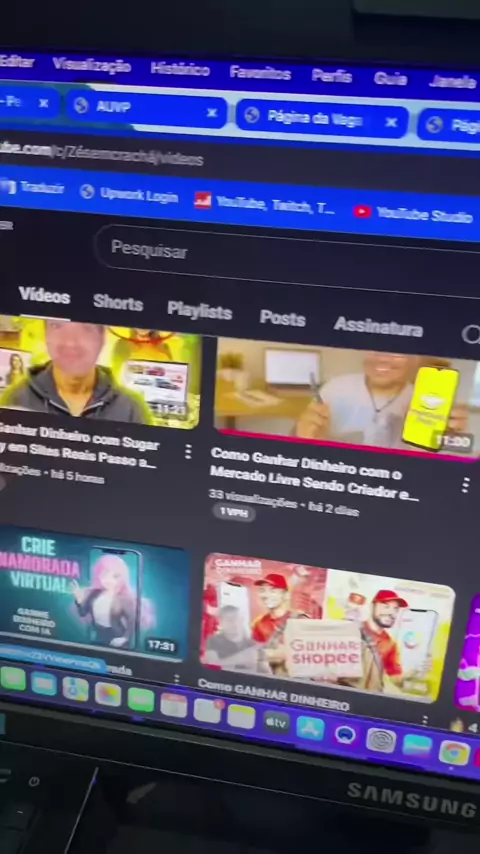Select the Shorts channel tab

tap(118, 302)
